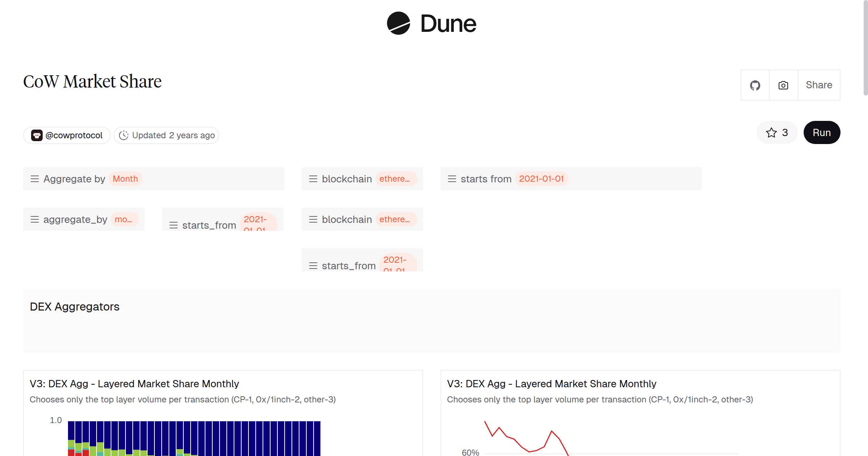This screenshot has width=868, height=456.
Task: Click the cowprotocol avatar icon
Action: 37,135
